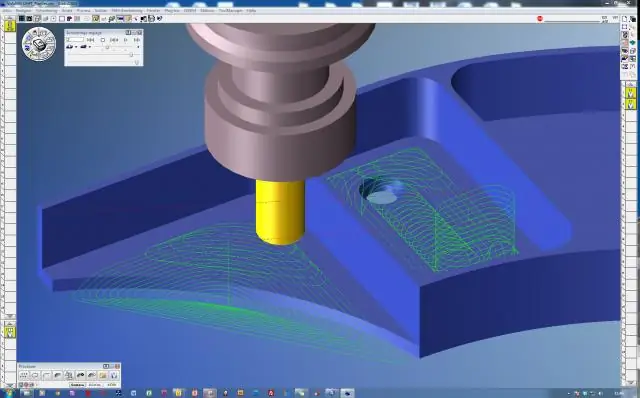Adjust the slider beside the red stop button

pyautogui.click(x=572, y=21)
